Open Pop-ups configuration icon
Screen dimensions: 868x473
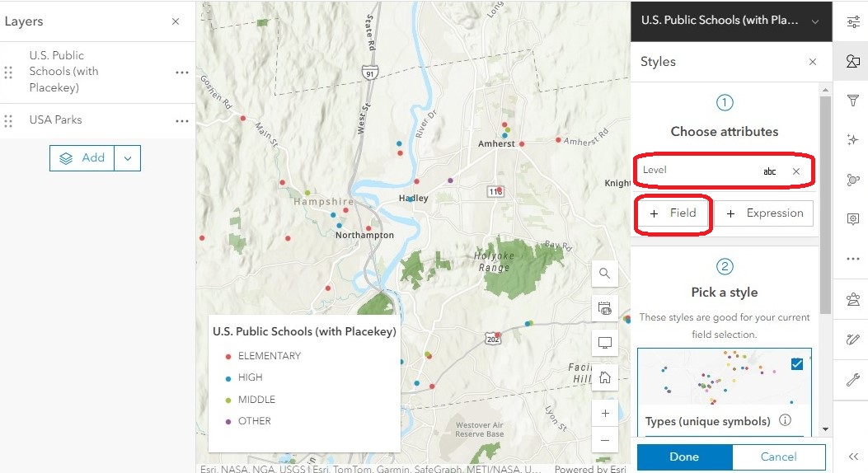853,218
